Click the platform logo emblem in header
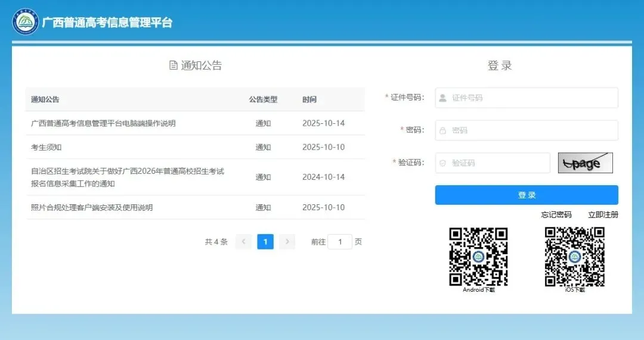Screen dimensions: 644x340 click(x=26, y=21)
